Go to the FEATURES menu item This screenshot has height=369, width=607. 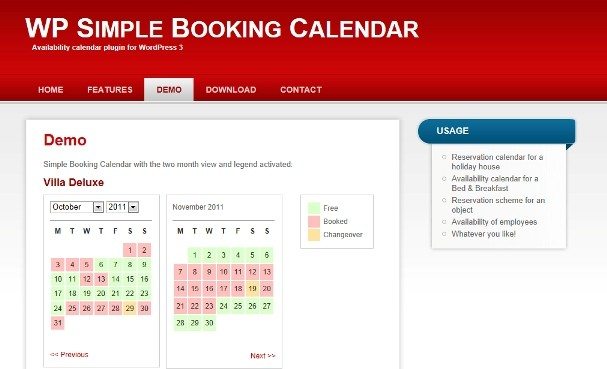tap(110, 90)
